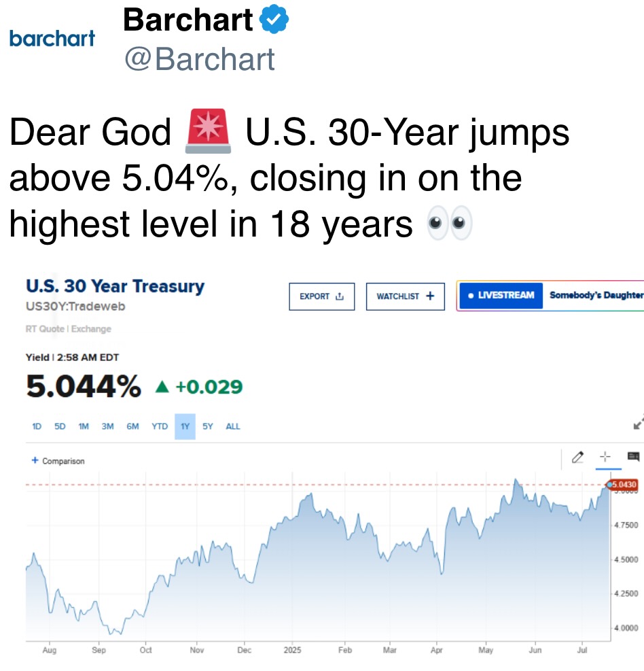Show the 5Y chart range
This screenshot has width=644, height=671.
pyautogui.click(x=208, y=426)
